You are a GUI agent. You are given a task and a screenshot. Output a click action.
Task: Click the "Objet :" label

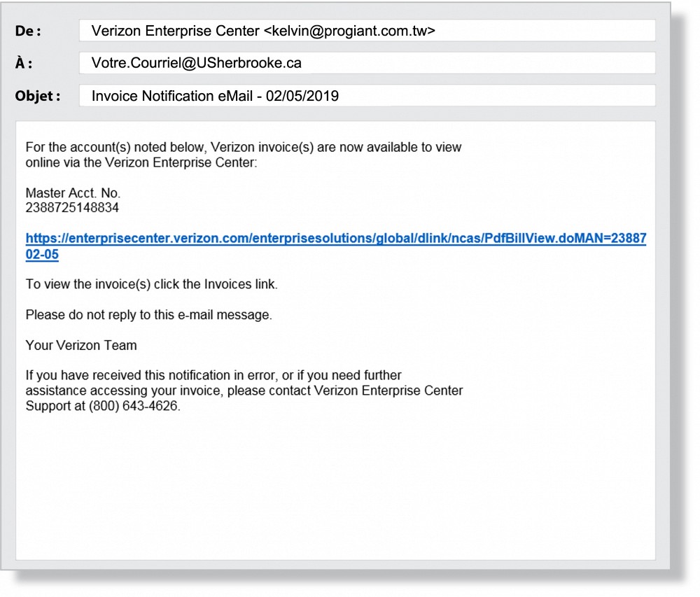coord(38,96)
